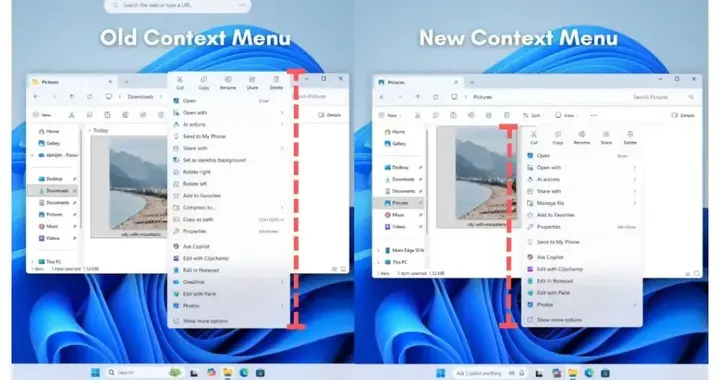Expand This PC in new-menu Explorer sidebar
720x380 pixels.
[378, 262]
